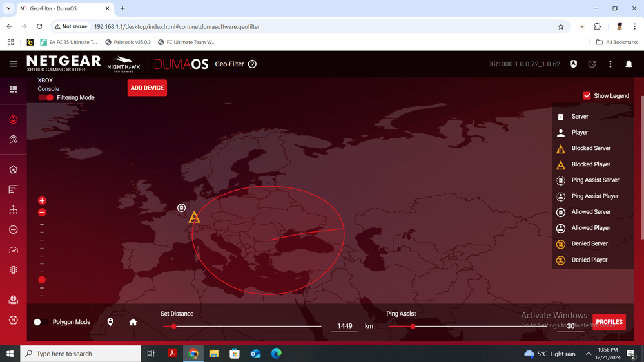The height and width of the screenshot is (362, 644).
Task: Open Network Map sidebar icon
Action: coord(13,210)
